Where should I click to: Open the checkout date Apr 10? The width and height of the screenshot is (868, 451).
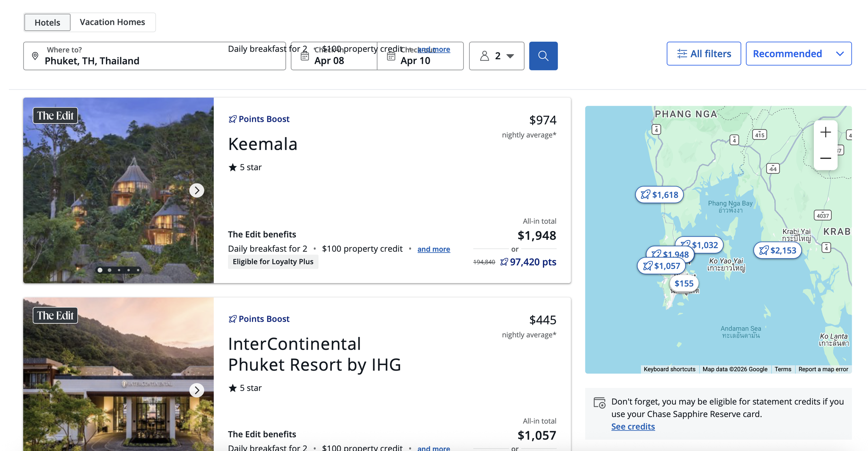point(420,56)
